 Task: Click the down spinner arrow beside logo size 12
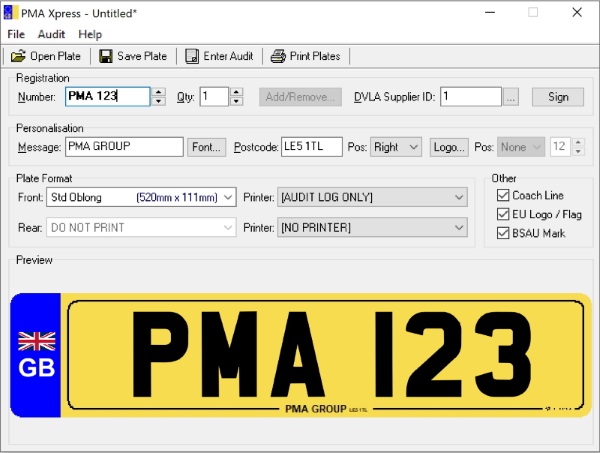tap(578, 152)
